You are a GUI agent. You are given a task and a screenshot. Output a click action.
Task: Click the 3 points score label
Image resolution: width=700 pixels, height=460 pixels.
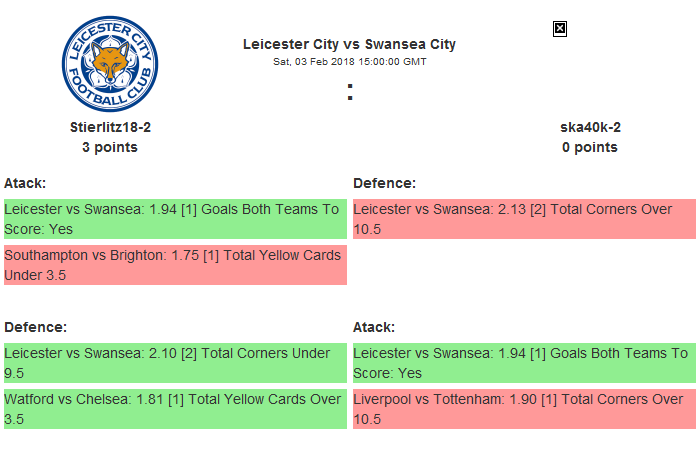[110, 147]
